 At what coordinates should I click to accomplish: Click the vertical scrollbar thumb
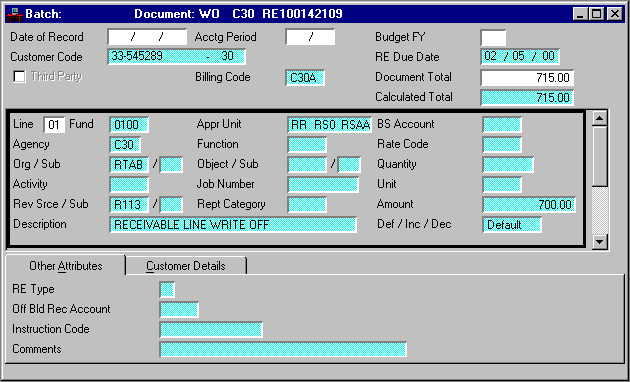[600, 156]
